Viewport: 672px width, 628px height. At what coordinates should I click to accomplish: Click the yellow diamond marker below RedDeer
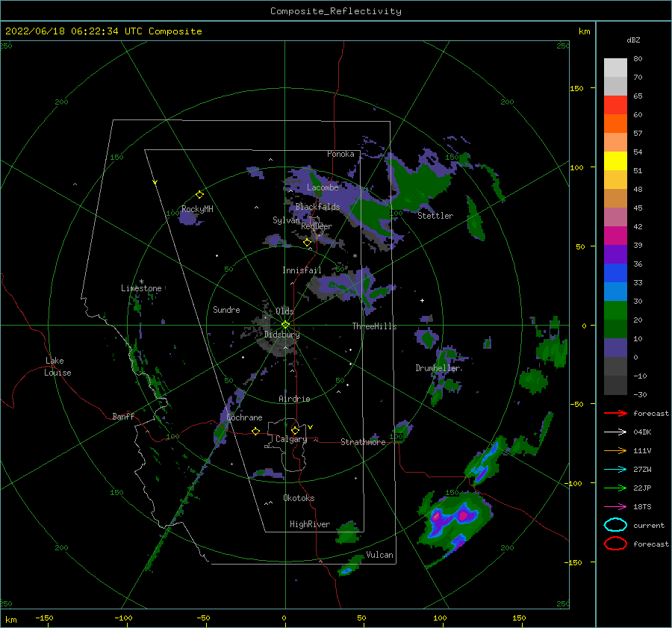(x=307, y=243)
